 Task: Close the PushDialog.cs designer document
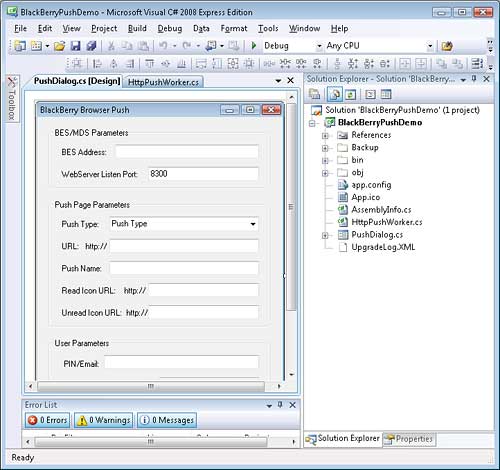point(290,80)
